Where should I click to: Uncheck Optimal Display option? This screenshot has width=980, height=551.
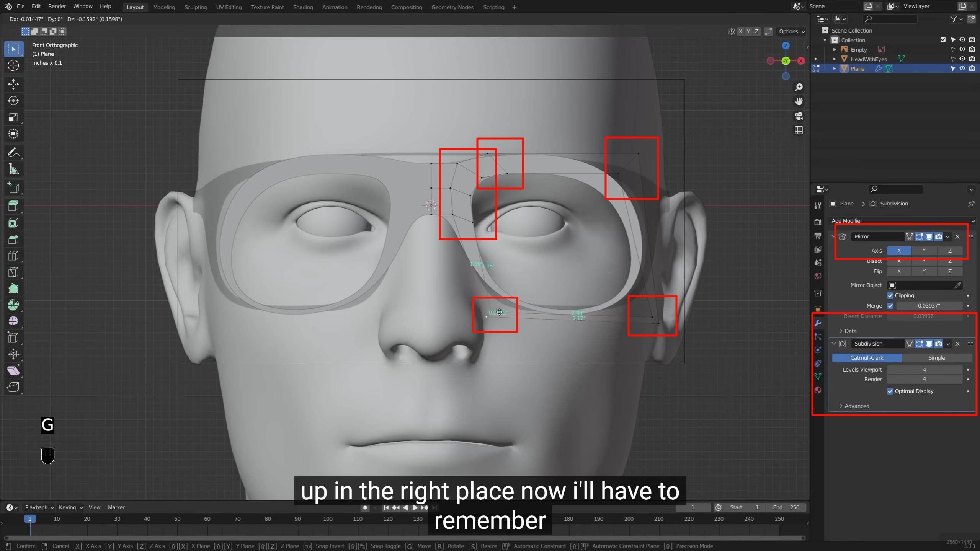890,391
